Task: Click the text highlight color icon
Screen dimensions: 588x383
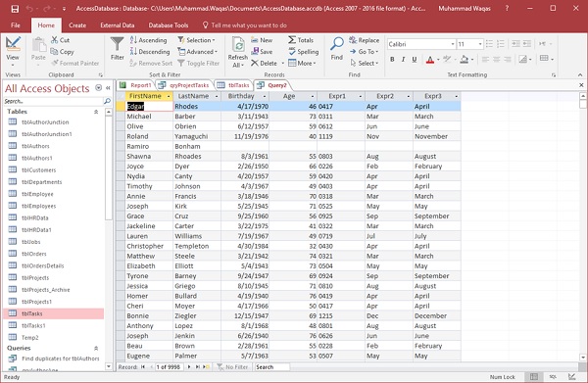Action: [446, 59]
